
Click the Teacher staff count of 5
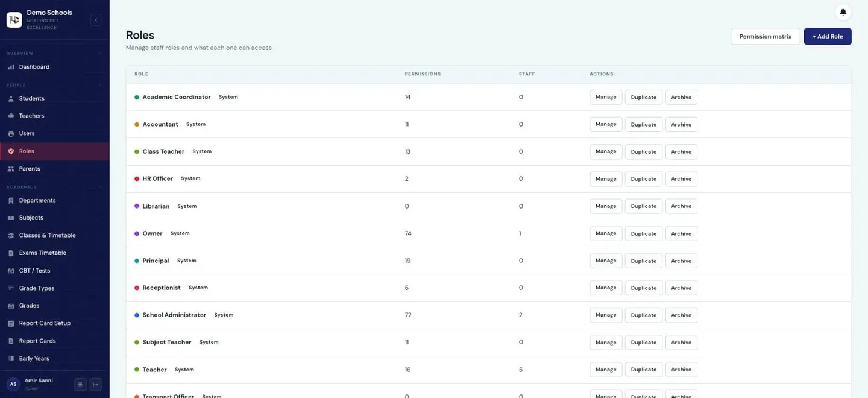[x=521, y=370]
